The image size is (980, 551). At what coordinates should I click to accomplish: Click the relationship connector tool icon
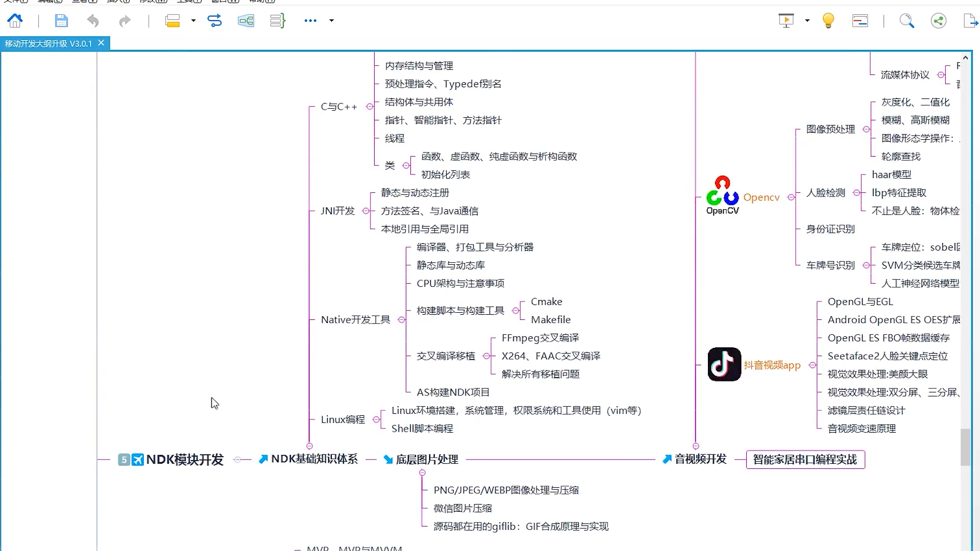tap(214, 21)
